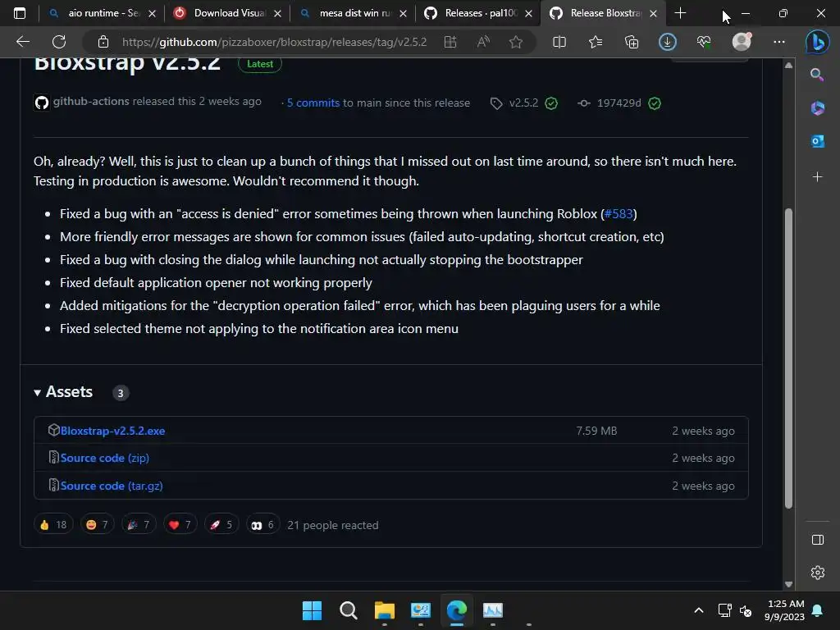Open the Task Manager graph taskbar icon
This screenshot has width=840, height=630.
[x=493, y=610]
